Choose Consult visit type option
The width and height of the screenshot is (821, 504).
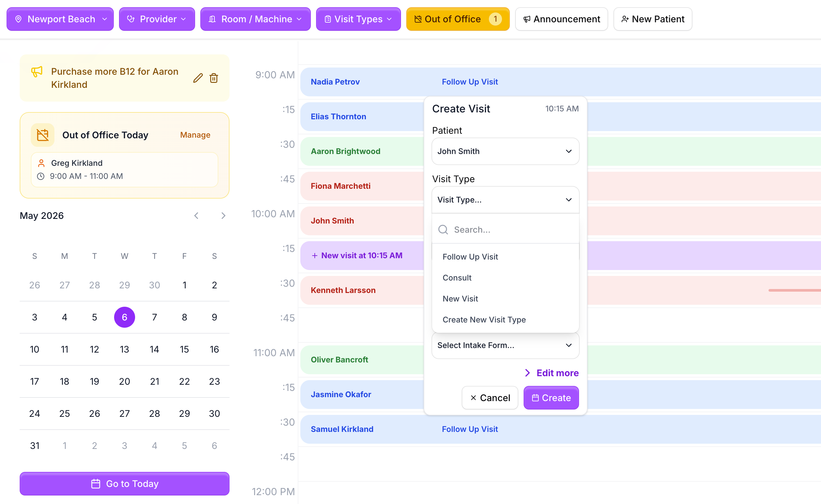coord(506,278)
